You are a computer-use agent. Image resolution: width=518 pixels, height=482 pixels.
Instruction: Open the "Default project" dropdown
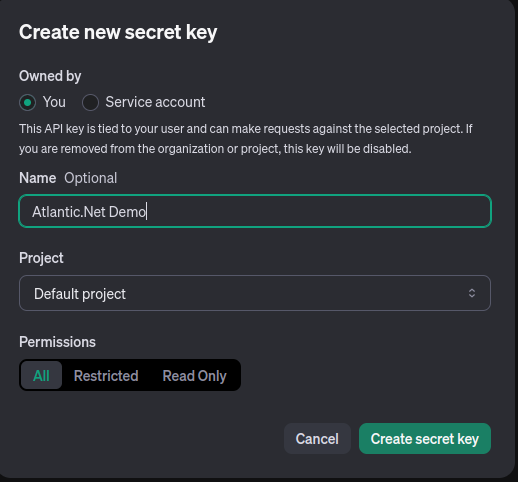[x=255, y=293]
